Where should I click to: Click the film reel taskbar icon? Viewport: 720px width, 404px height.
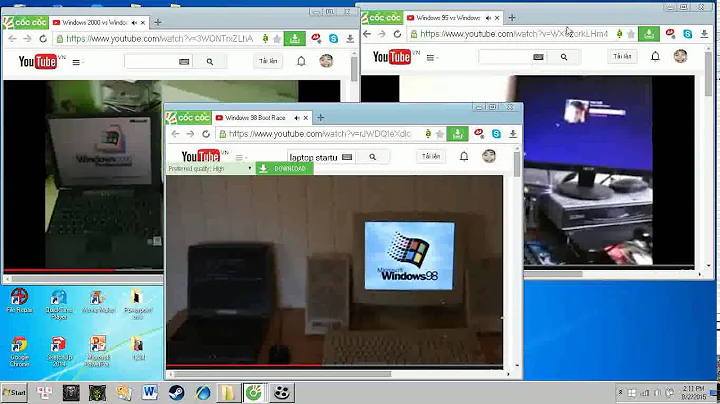point(281,393)
